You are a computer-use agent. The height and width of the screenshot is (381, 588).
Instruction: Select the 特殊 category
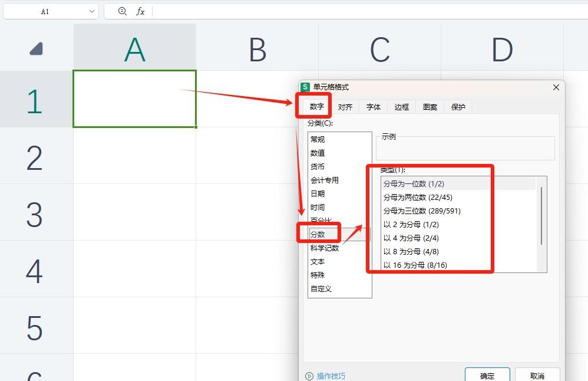coord(339,275)
